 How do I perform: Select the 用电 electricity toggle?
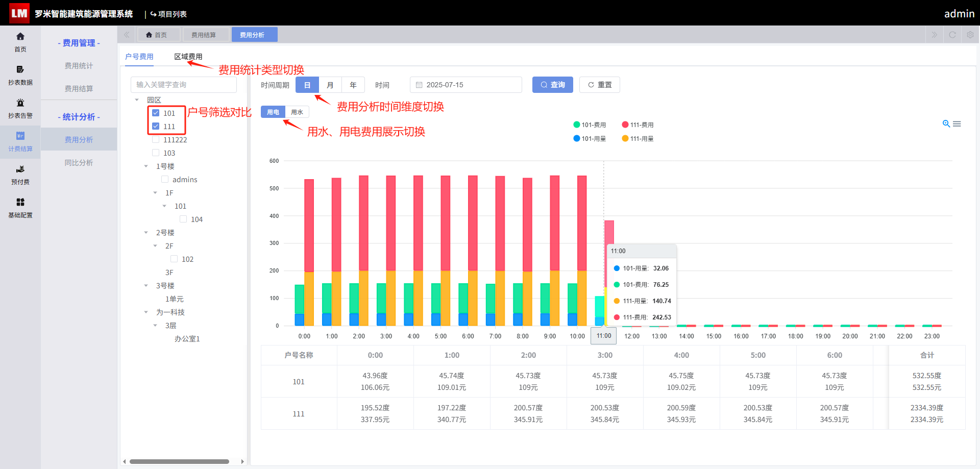coord(273,112)
